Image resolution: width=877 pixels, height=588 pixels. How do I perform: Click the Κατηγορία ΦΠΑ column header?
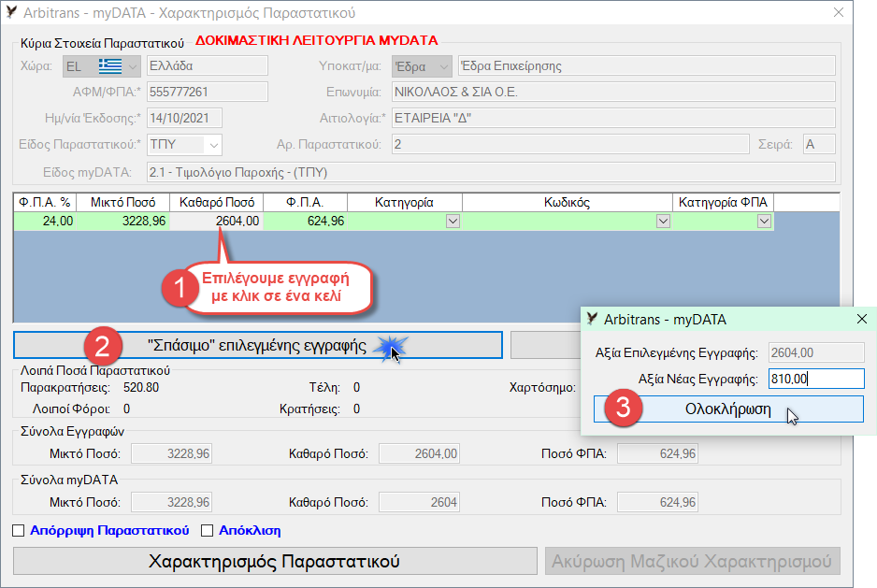point(723,203)
